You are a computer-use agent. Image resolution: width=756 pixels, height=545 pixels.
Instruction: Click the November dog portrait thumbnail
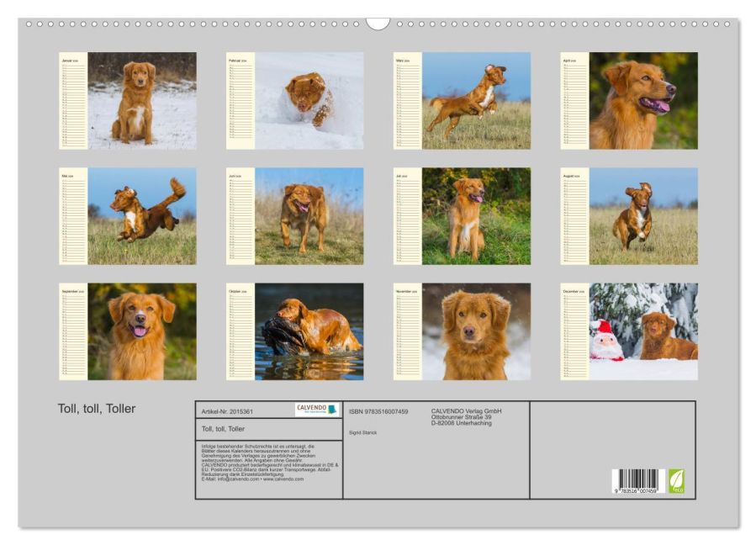462,332
